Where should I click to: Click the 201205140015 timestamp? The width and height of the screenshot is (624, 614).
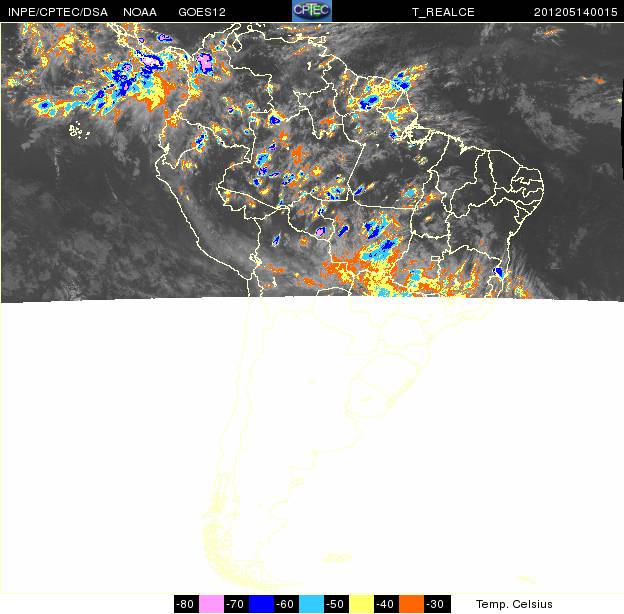click(x=575, y=12)
